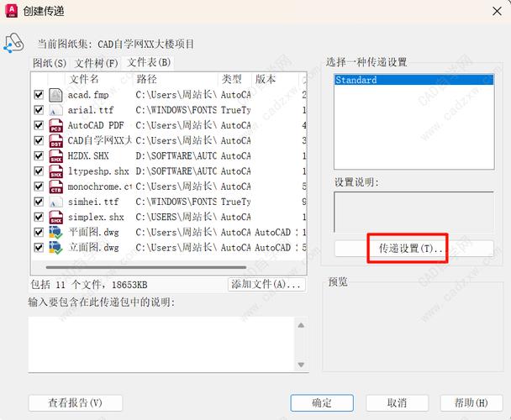511x420 pixels.
Task: Click the simplex.shx file icon
Action: coord(55,218)
